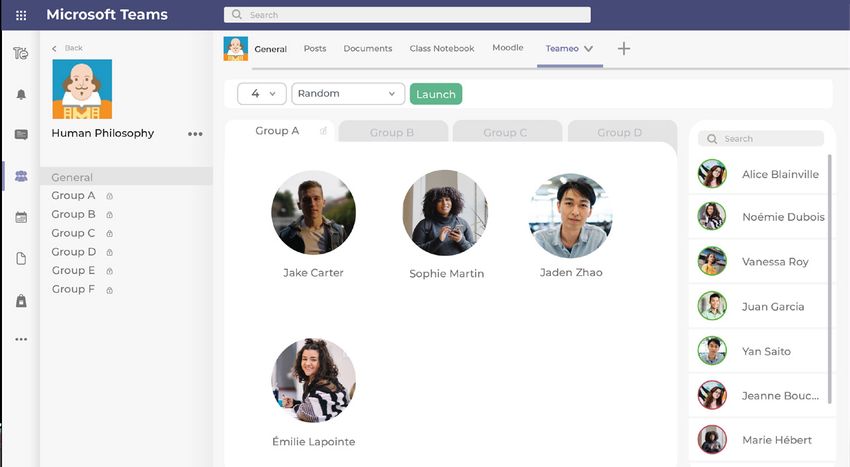Select Émilie Lapointe's photo in Group A
This screenshot has width=850, height=467.
pos(313,381)
